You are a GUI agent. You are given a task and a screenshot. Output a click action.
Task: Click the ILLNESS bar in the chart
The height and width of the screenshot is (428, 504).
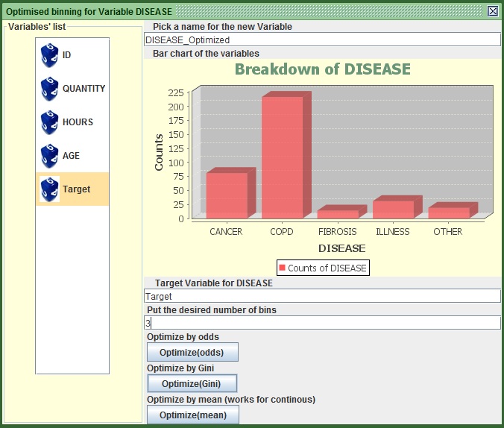click(x=393, y=210)
